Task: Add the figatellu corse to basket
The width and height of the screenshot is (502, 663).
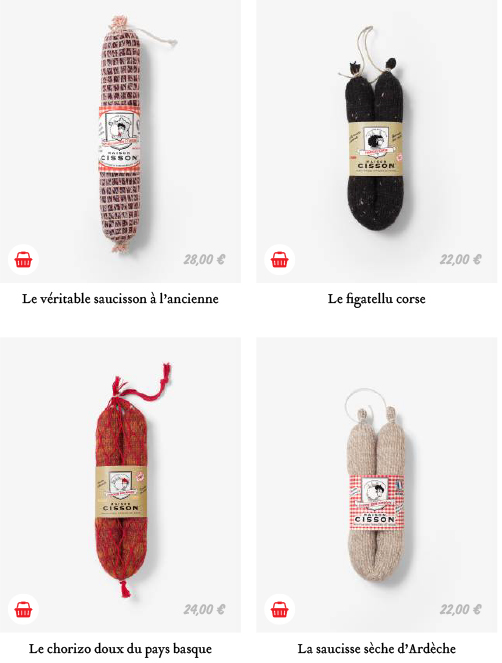Action: coord(280,260)
